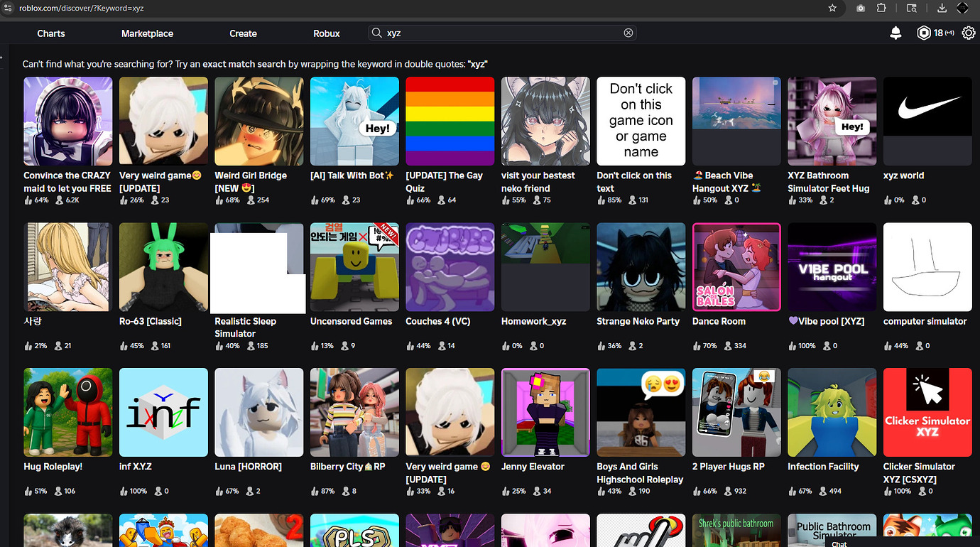
Task: Open the Charts menu
Action: coord(50,33)
